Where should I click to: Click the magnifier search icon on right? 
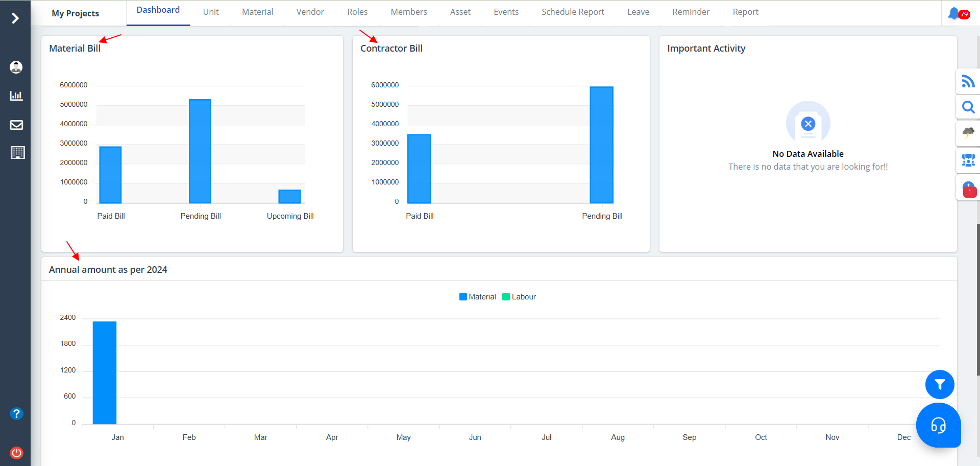click(968, 107)
